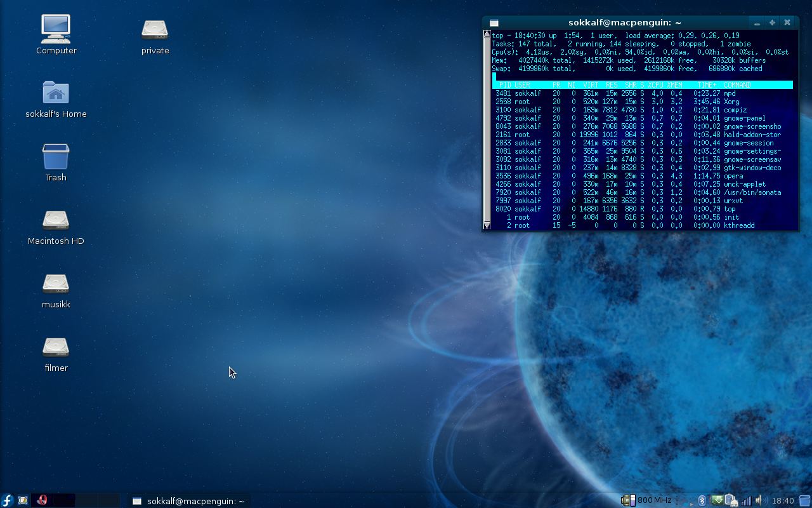This screenshot has height=508, width=812.
Task: Click the opera process row
Action: coord(643,176)
